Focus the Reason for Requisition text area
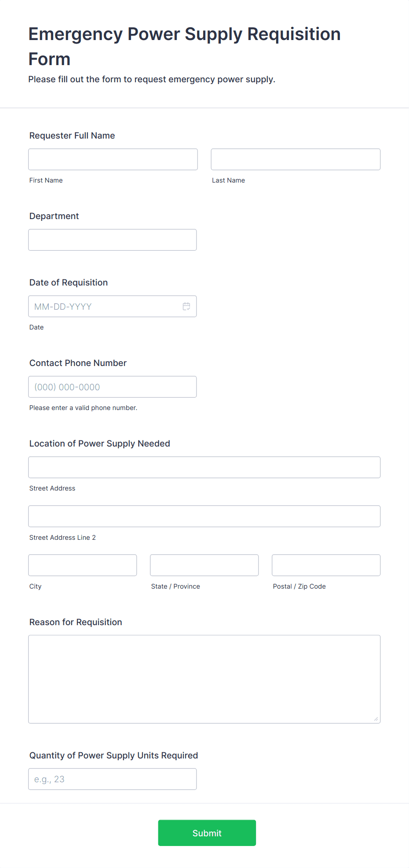This screenshot has width=409, height=868. [204, 679]
